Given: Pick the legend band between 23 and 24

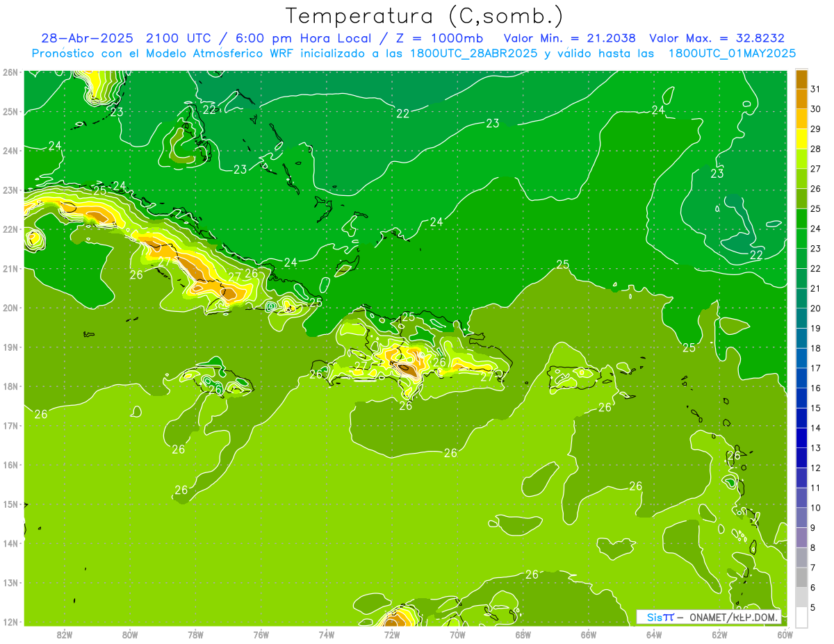Looking at the screenshot, I should [x=801, y=238].
